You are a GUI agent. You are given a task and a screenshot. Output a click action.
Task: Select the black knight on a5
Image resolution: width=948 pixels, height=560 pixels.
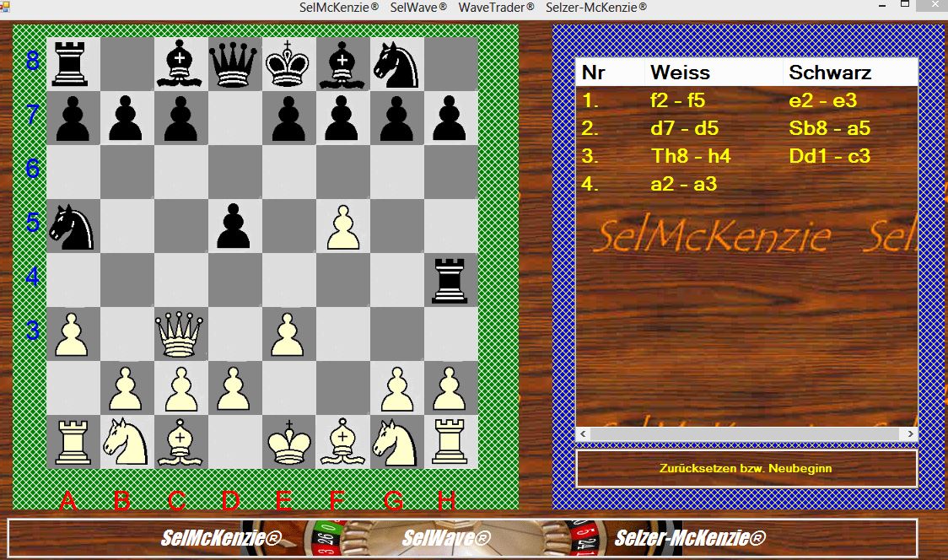pyautogui.click(x=73, y=226)
